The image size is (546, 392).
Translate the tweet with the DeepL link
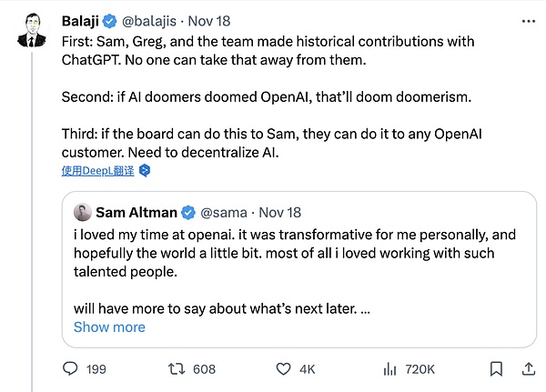97,170
